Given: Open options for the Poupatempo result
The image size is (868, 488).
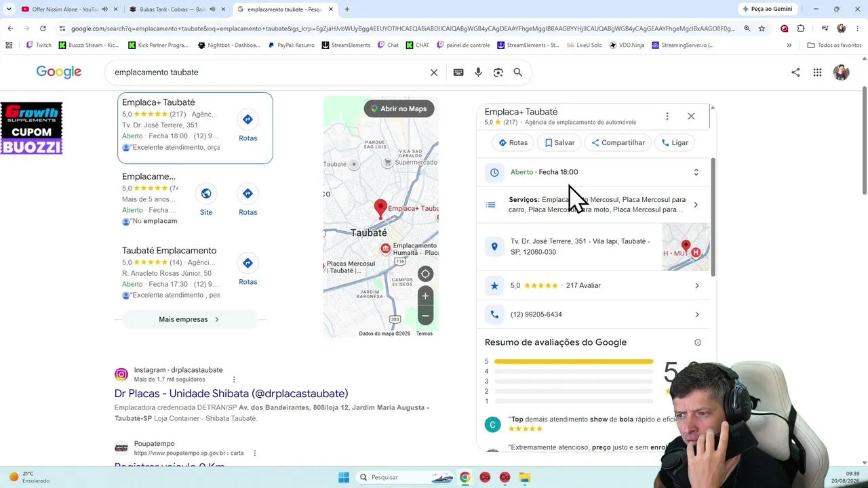Looking at the screenshot, I should (255, 453).
